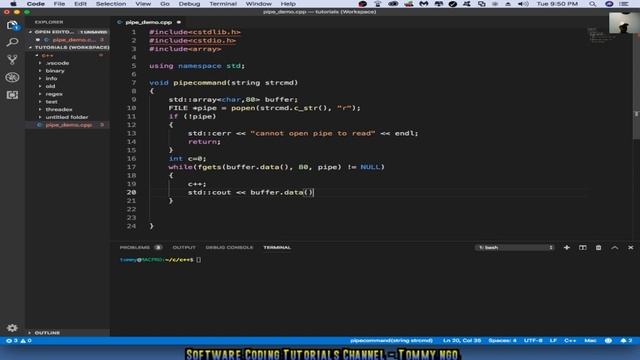Open the Window menu
640x360 pixels.
click(x=258, y=4)
